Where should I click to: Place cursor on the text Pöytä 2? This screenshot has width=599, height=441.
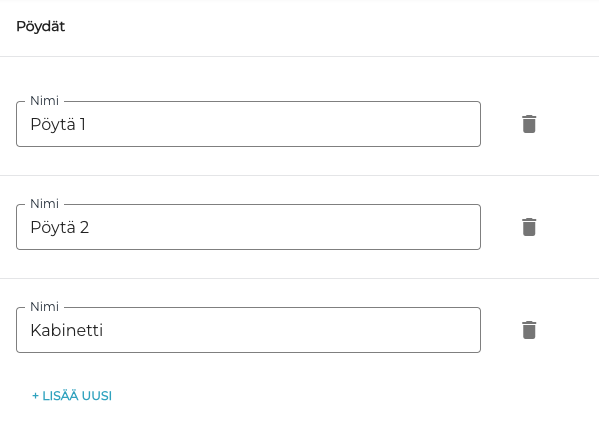(x=60, y=228)
